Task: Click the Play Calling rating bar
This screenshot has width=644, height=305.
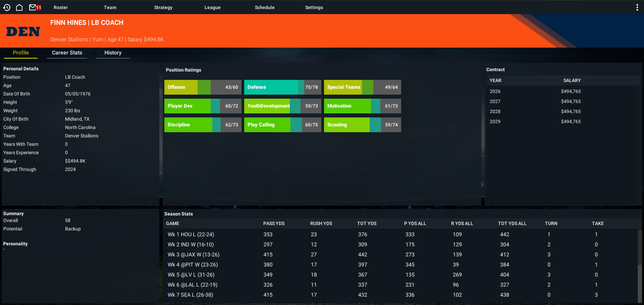Action: click(x=283, y=125)
